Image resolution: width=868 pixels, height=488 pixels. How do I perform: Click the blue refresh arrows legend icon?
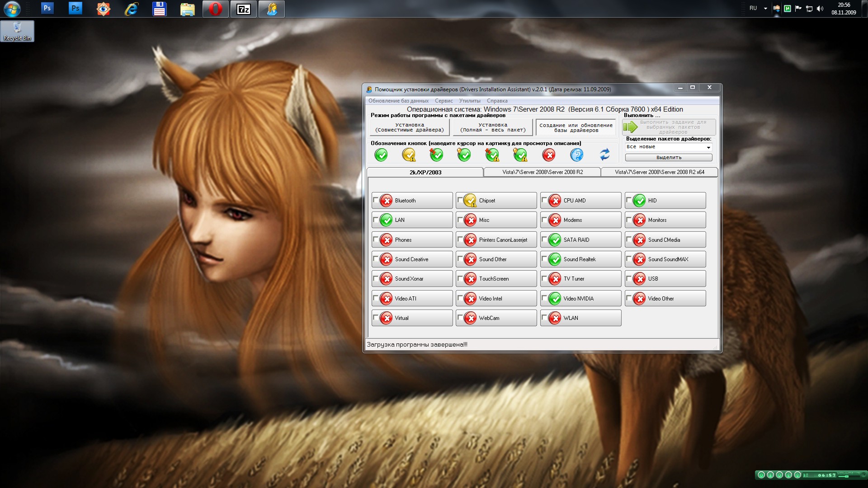604,155
